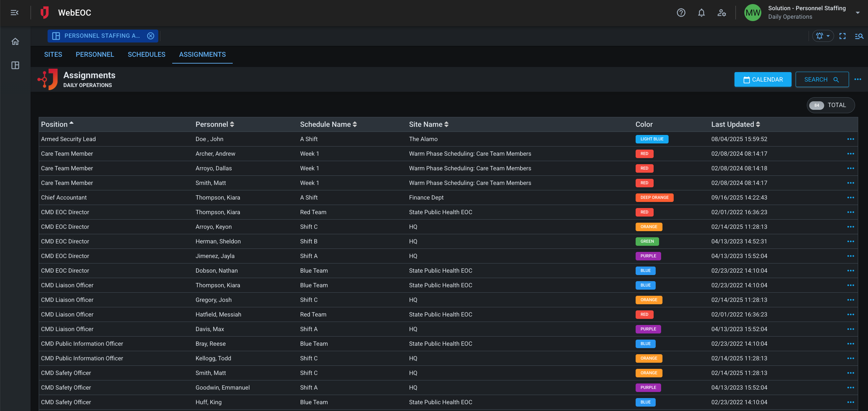Image resolution: width=868 pixels, height=411 pixels.
Task: Enter fullscreen mode for the board
Action: (843, 36)
